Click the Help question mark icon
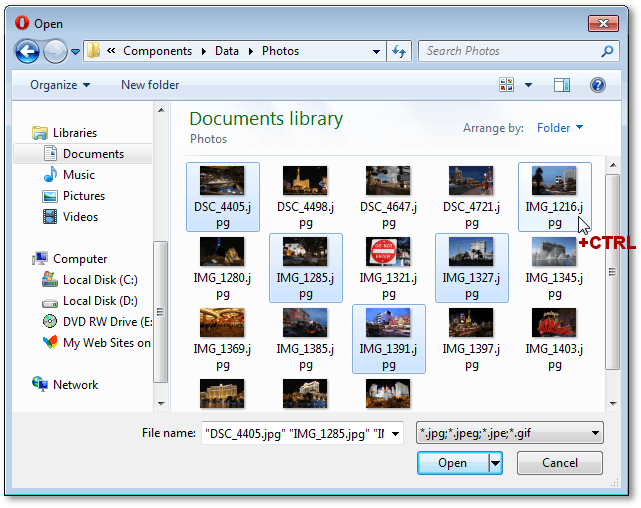 (598, 85)
